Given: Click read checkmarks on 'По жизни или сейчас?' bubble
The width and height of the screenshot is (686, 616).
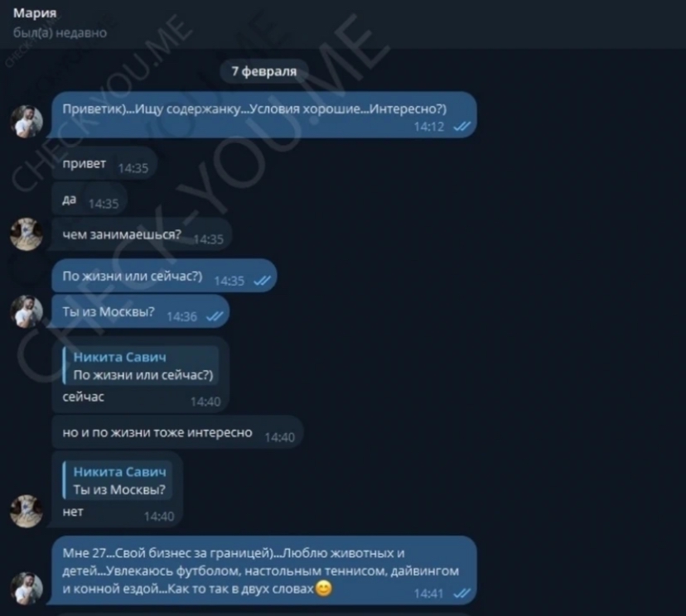Looking at the screenshot, I should pyautogui.click(x=262, y=281).
